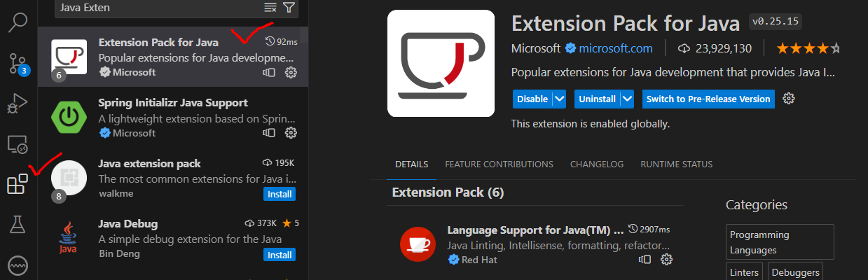
Task: Open the Run and Debug view
Action: pos(18,104)
